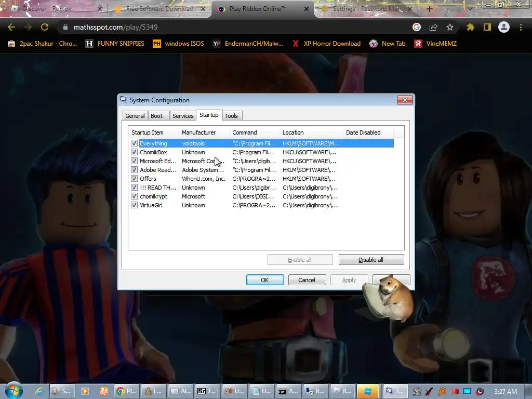
Task: Select the Startup tab
Action: pos(209,115)
